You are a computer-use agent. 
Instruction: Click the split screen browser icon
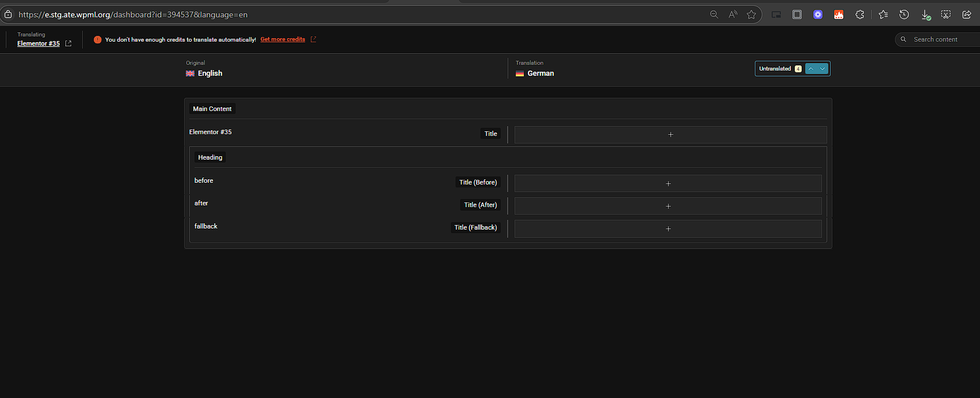tap(797, 14)
